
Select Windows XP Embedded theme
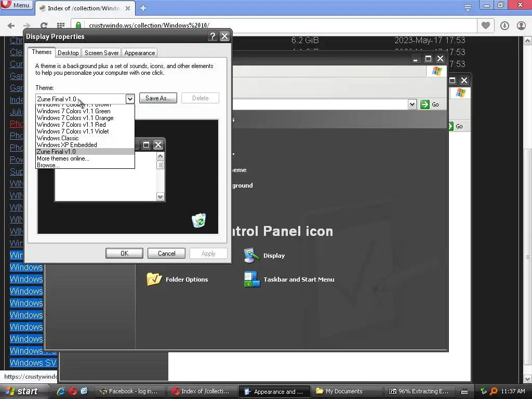pyautogui.click(x=85, y=145)
